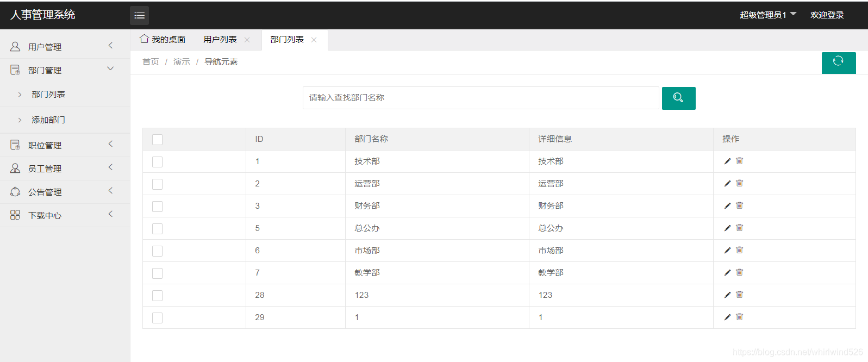Edit the 教学部 row with pencil icon
The height and width of the screenshot is (362, 868).
[x=727, y=273]
